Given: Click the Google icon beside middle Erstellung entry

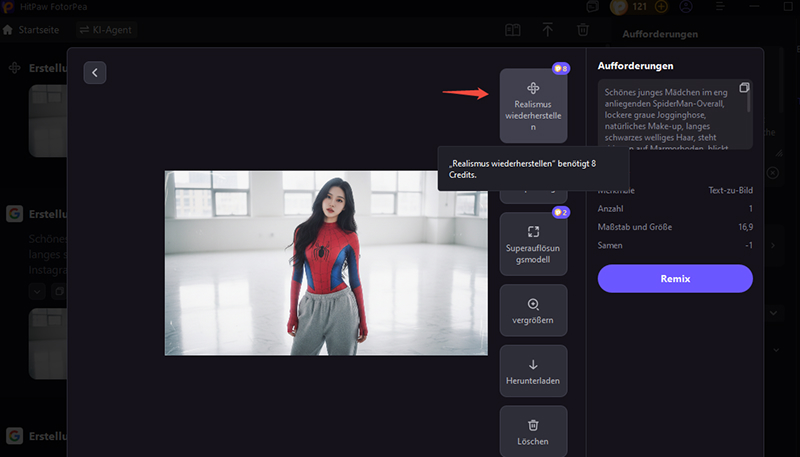Looking at the screenshot, I should tap(14, 214).
